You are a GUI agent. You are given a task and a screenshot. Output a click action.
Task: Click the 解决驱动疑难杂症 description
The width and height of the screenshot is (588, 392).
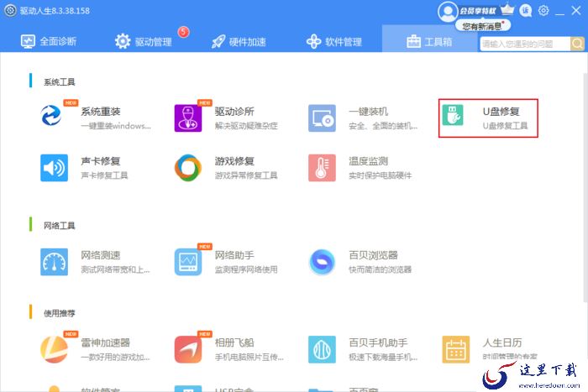coord(246,126)
